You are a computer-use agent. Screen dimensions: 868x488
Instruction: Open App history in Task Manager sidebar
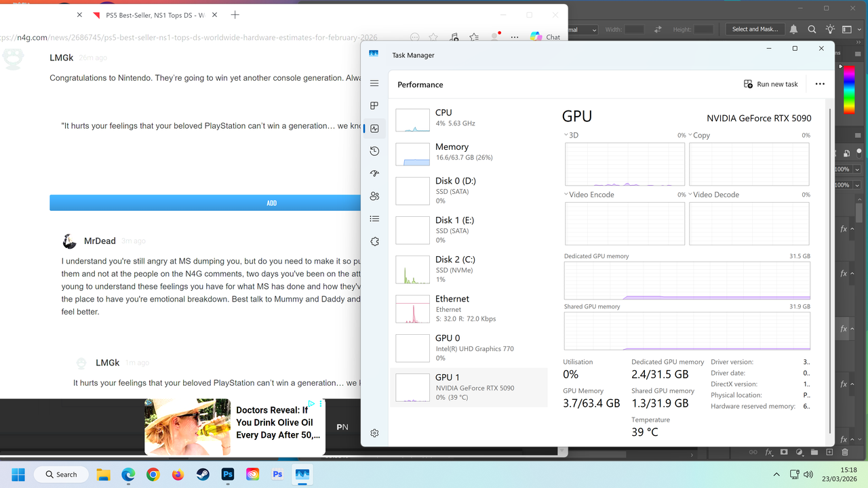tap(374, 151)
